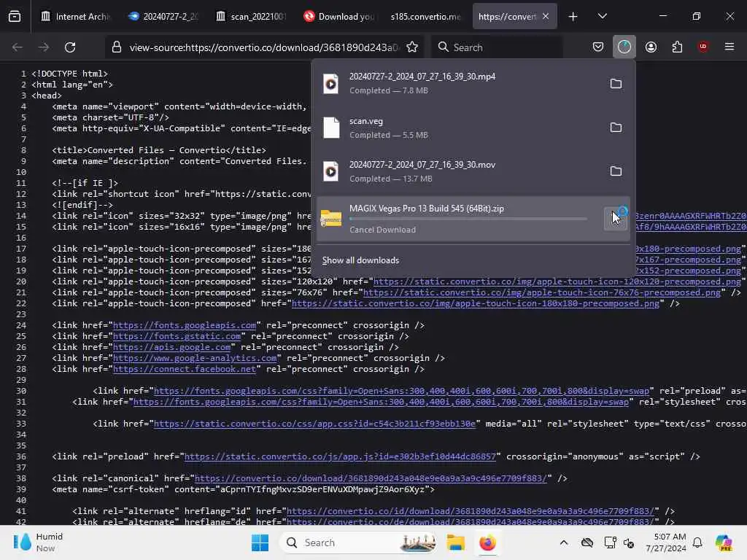
Task: Open the clock and date flyout
Action: [665, 542]
